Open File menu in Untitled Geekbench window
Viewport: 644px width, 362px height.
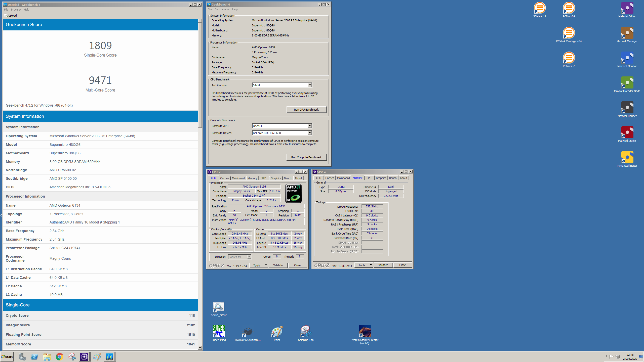pyautogui.click(x=6, y=10)
